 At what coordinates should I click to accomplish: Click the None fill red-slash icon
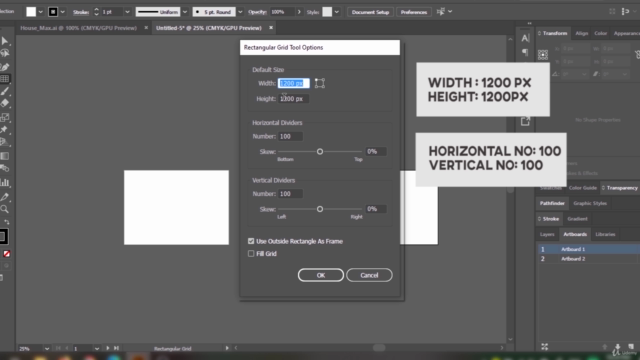coord(7,254)
